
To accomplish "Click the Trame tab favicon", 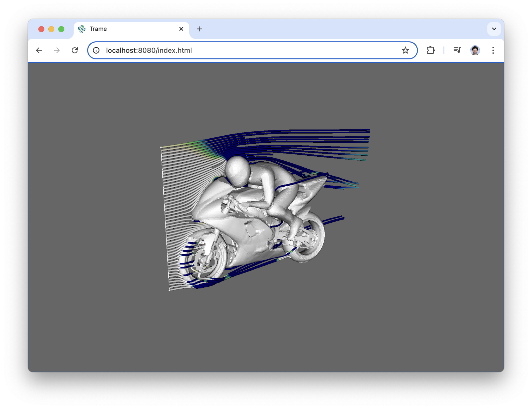I will (x=82, y=29).
